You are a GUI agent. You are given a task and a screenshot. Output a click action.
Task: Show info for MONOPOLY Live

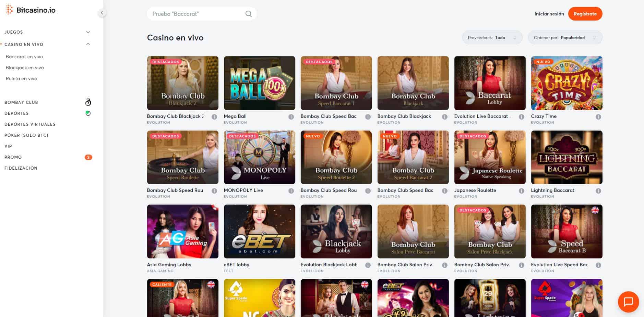pyautogui.click(x=291, y=191)
